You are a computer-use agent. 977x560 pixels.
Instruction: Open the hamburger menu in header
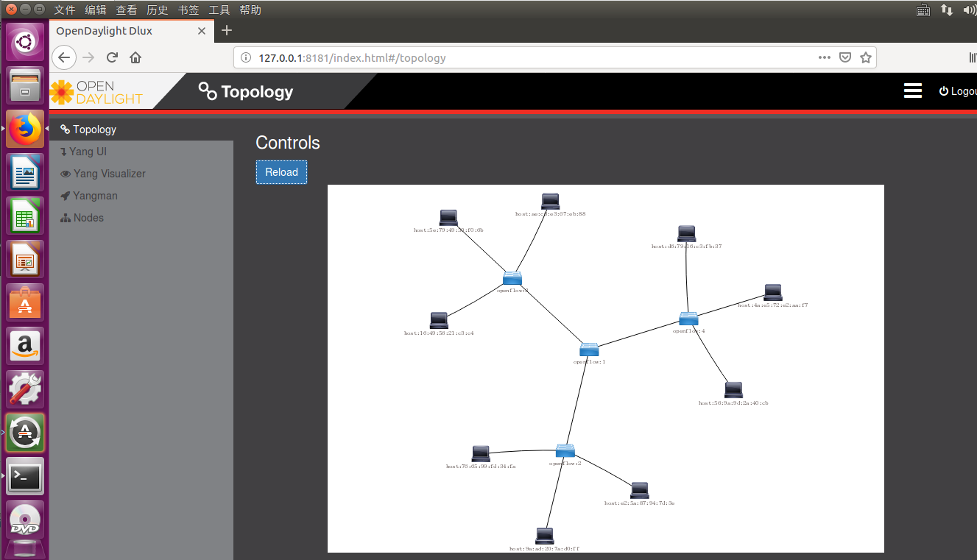(913, 91)
